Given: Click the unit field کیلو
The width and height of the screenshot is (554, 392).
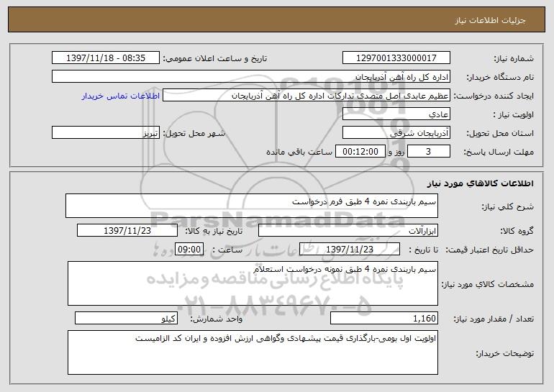Looking at the screenshot, I should (x=126, y=318).
